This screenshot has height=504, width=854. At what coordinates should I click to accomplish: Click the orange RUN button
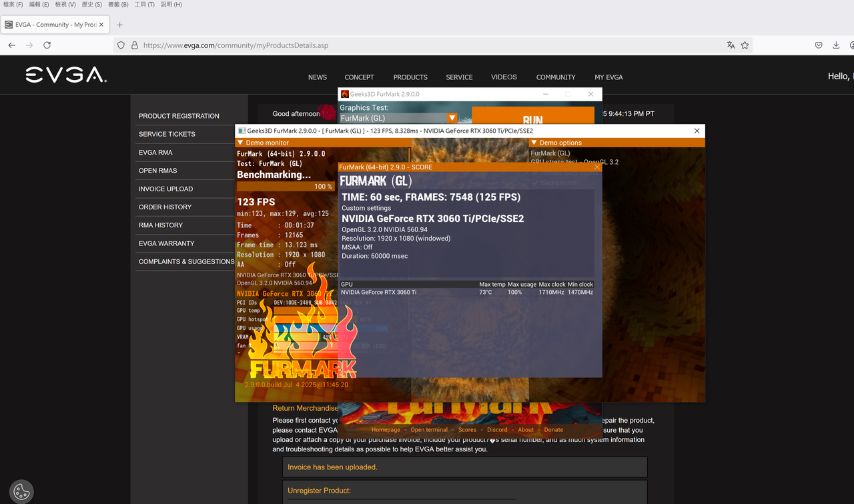[x=532, y=116]
